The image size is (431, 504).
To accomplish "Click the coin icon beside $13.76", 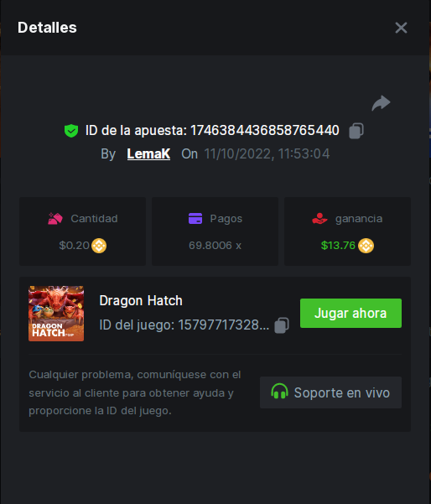I will pyautogui.click(x=366, y=246).
